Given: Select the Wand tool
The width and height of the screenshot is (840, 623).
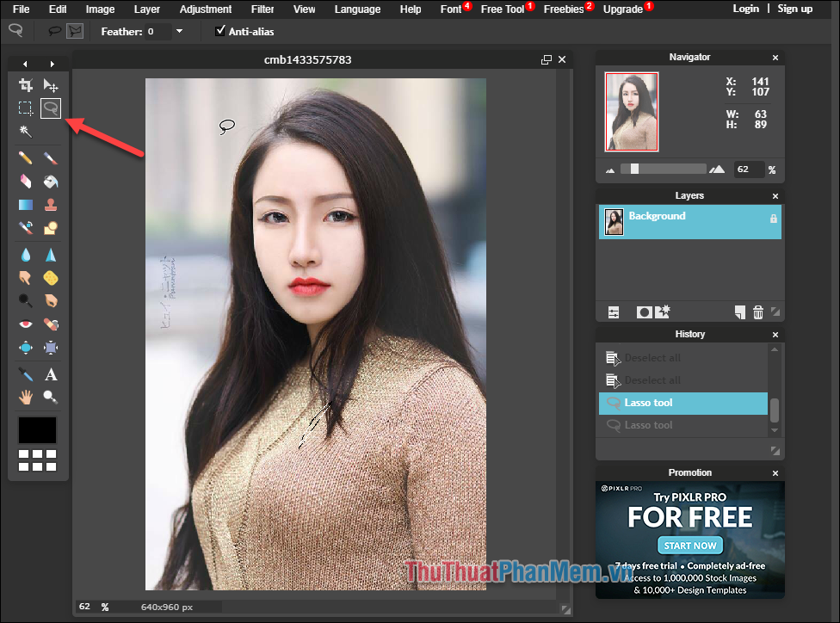Looking at the screenshot, I should [x=26, y=132].
